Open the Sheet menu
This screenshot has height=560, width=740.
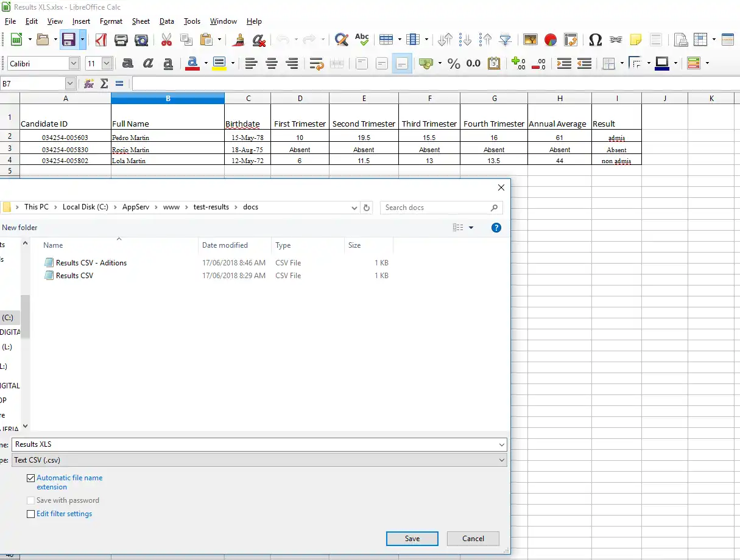141,21
